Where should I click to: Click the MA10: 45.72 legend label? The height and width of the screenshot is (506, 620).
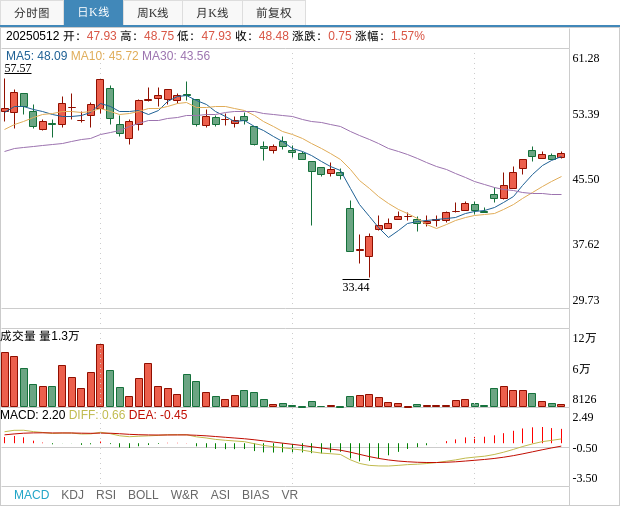pos(105,56)
